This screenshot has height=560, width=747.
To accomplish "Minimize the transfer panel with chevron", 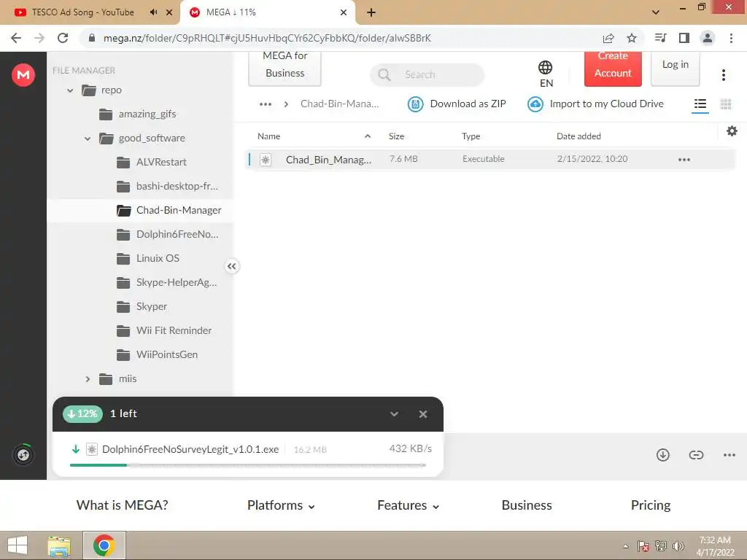I will point(394,414).
